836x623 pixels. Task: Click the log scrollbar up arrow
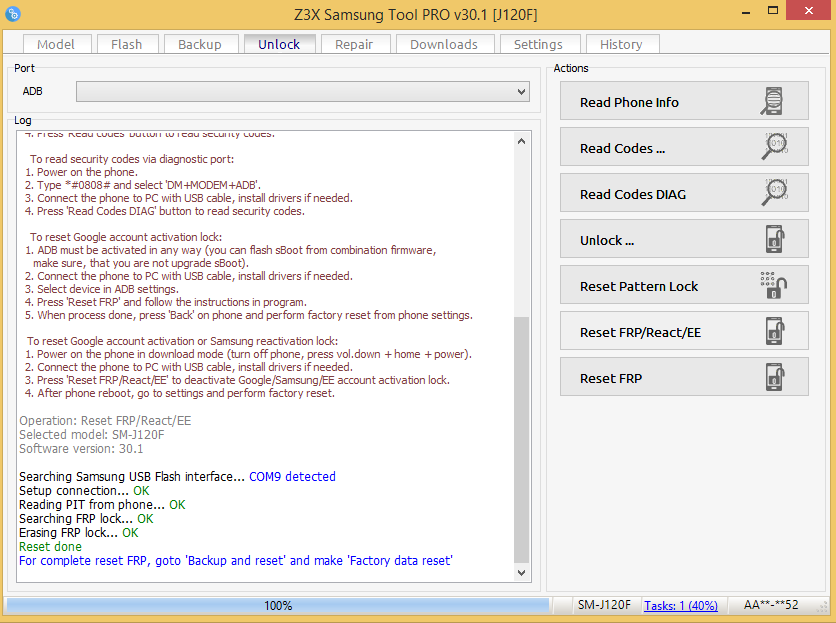[521, 141]
